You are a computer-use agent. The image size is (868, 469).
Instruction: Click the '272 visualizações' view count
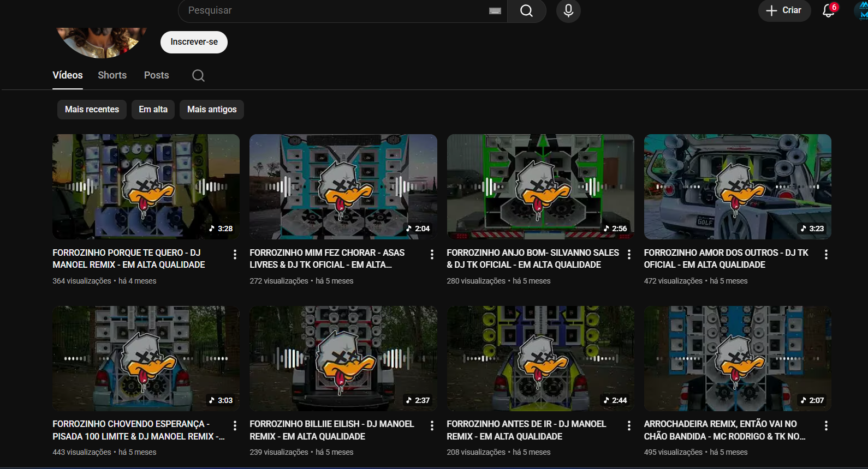point(279,281)
